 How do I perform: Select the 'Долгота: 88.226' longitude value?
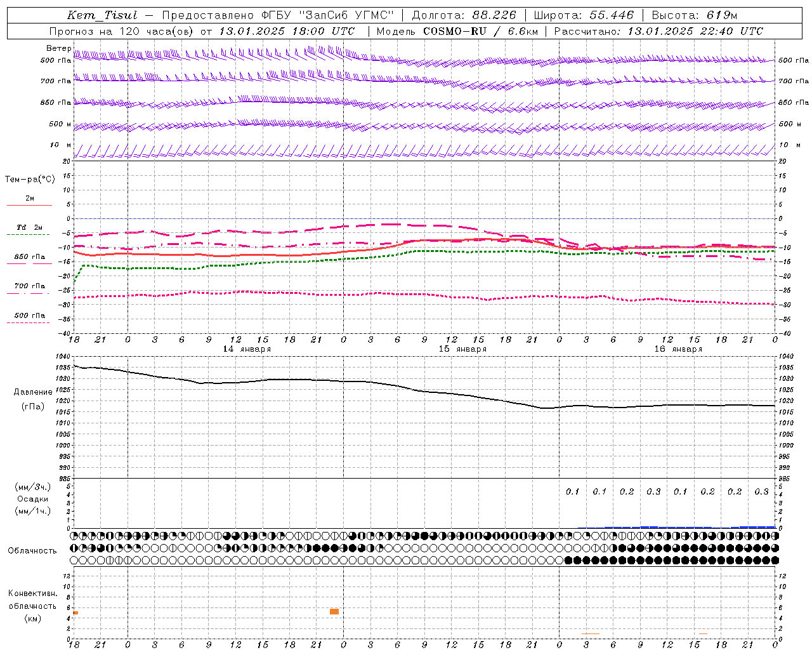[464, 15]
